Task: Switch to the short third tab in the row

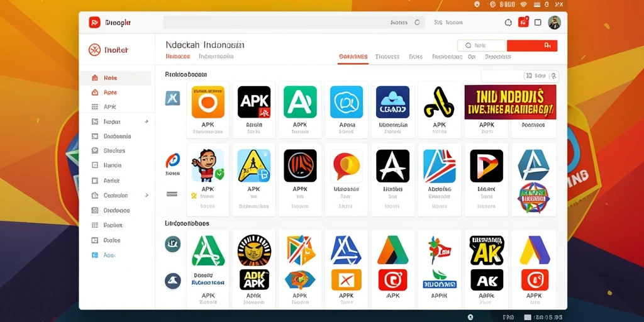Action: click(x=416, y=57)
